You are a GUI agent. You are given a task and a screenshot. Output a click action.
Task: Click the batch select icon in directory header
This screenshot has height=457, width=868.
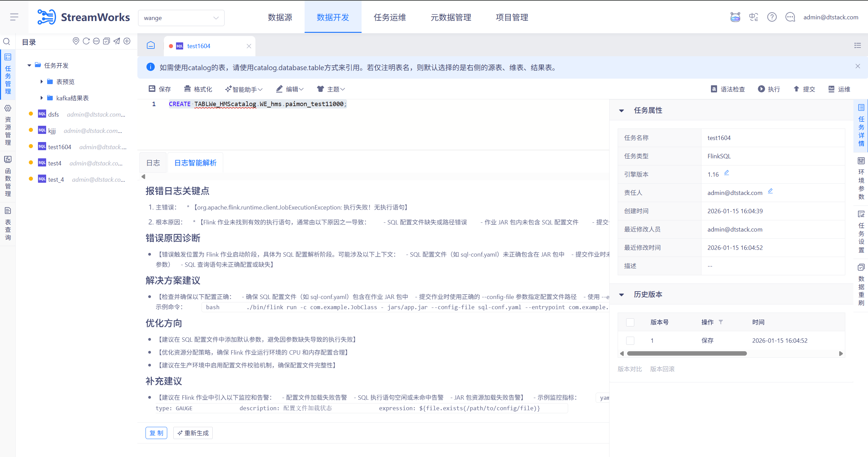click(x=107, y=41)
